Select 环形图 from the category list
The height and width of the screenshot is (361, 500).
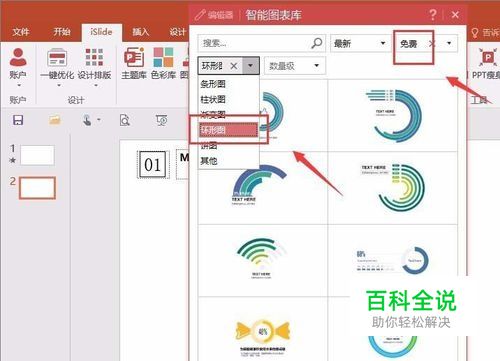coord(228,130)
